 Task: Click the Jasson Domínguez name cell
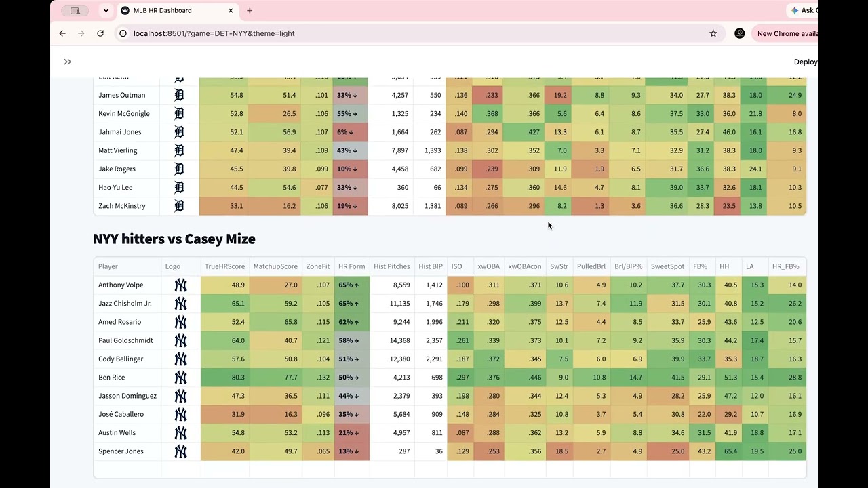coord(127,396)
